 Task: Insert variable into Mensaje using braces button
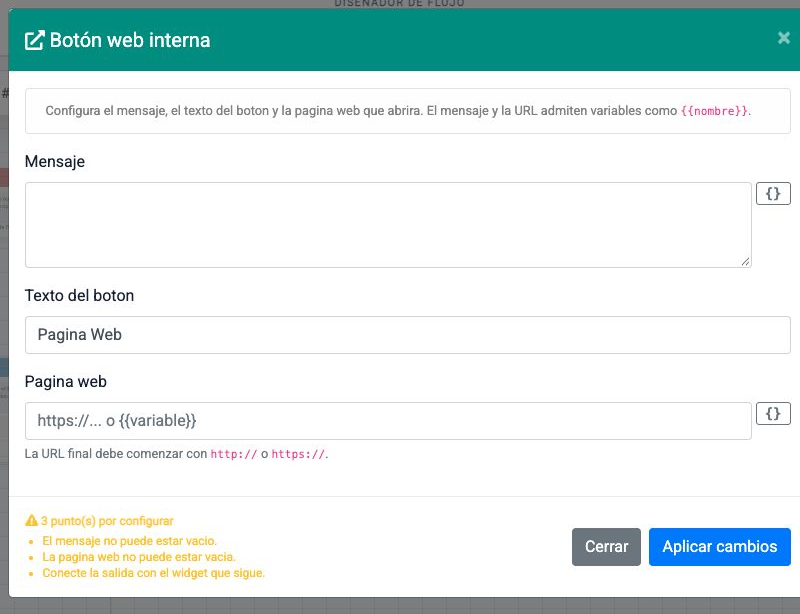tap(773, 193)
